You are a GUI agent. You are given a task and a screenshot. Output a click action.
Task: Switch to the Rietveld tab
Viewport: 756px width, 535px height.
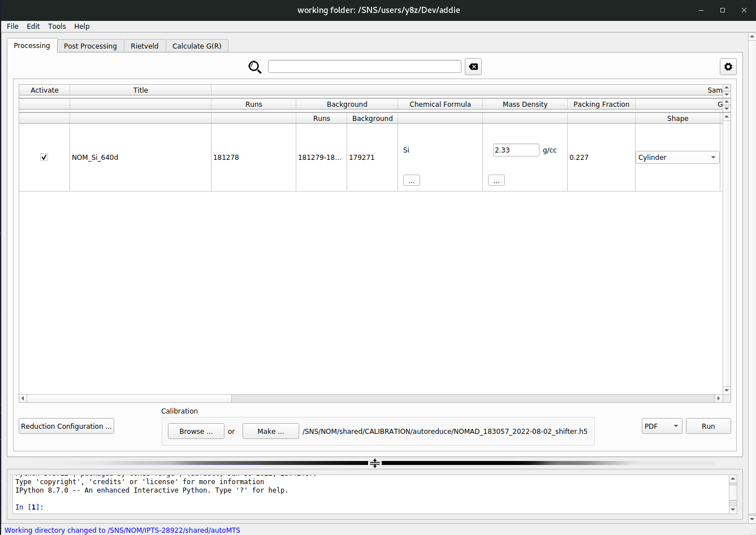pyautogui.click(x=145, y=46)
